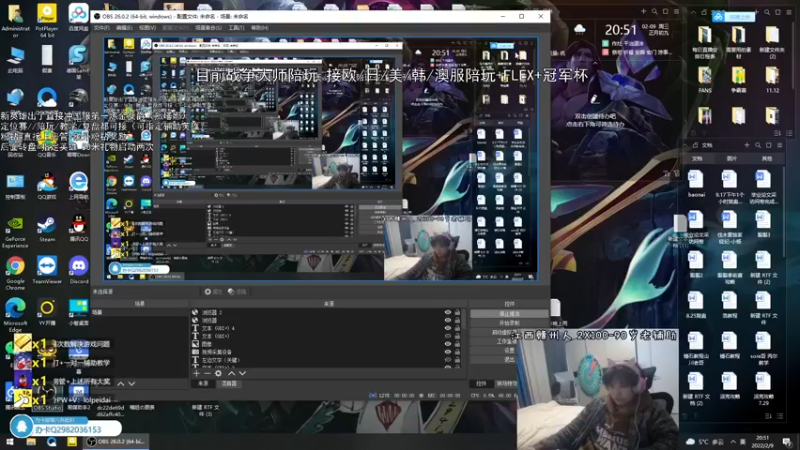Select 图片 tab in desktop organizer
This screenshot has width=800, height=450.
[732, 159]
